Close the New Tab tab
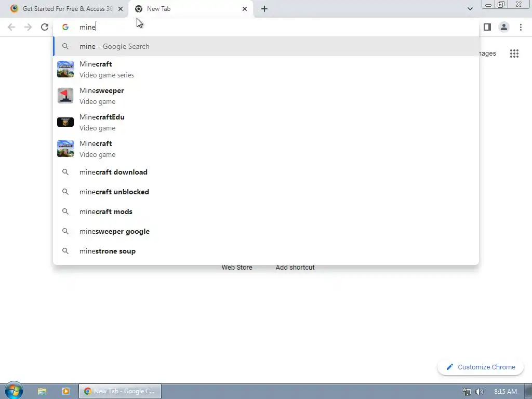Screen dimensions: 532x399 (x=245, y=9)
